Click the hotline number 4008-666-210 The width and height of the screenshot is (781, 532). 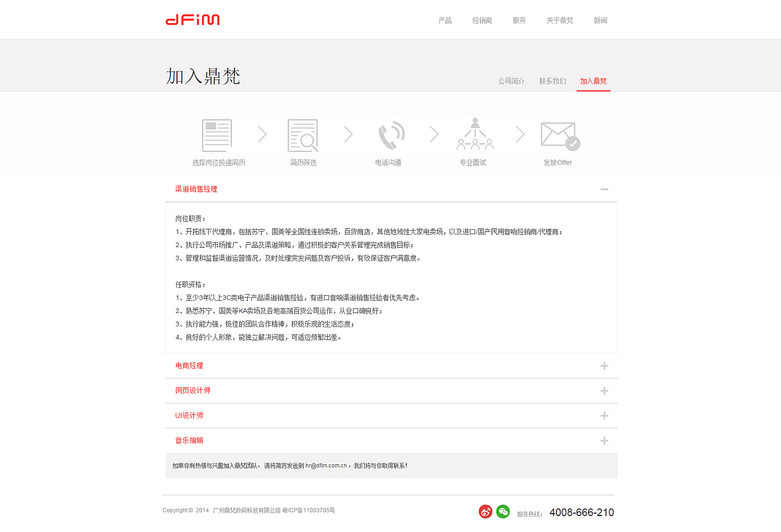click(581, 512)
